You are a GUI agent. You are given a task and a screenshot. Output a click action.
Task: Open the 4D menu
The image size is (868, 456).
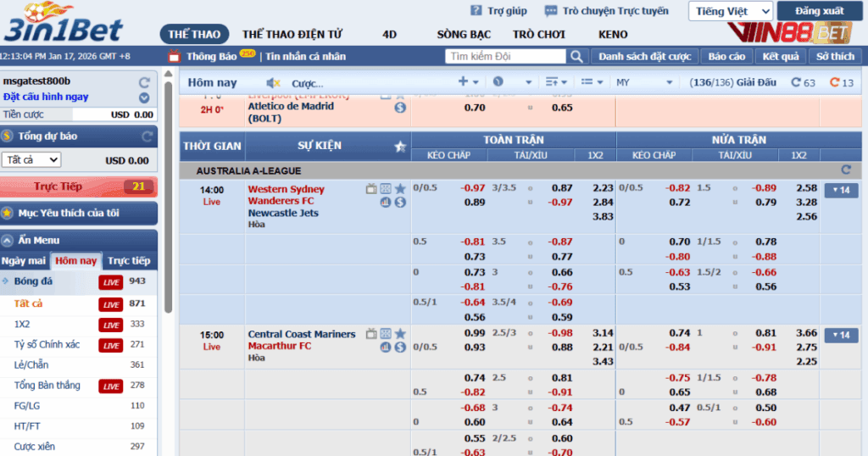(x=390, y=34)
